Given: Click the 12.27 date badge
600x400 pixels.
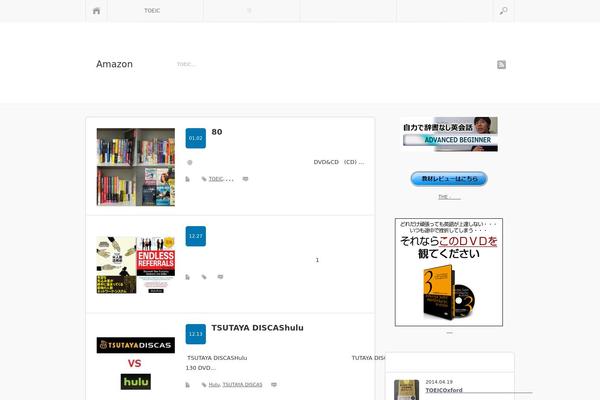Looking at the screenshot, I should 196,236.
